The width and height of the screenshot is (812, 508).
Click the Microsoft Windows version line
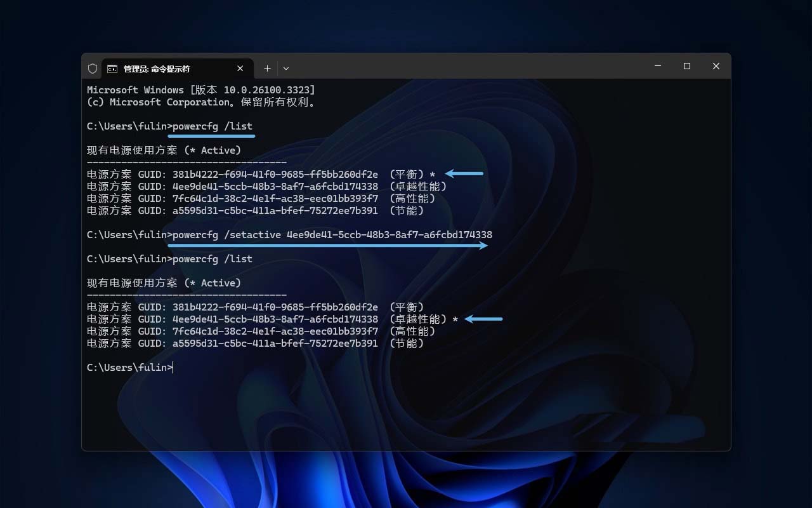pos(201,90)
